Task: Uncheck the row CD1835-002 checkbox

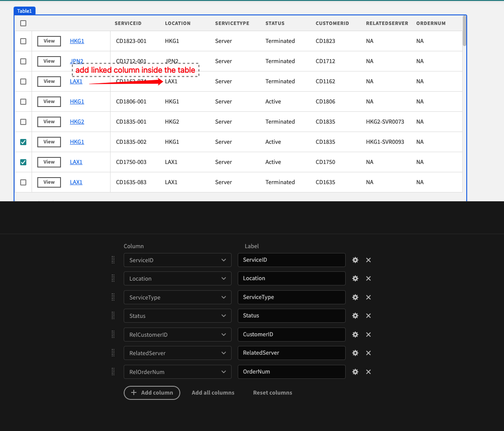Action: pyautogui.click(x=23, y=142)
